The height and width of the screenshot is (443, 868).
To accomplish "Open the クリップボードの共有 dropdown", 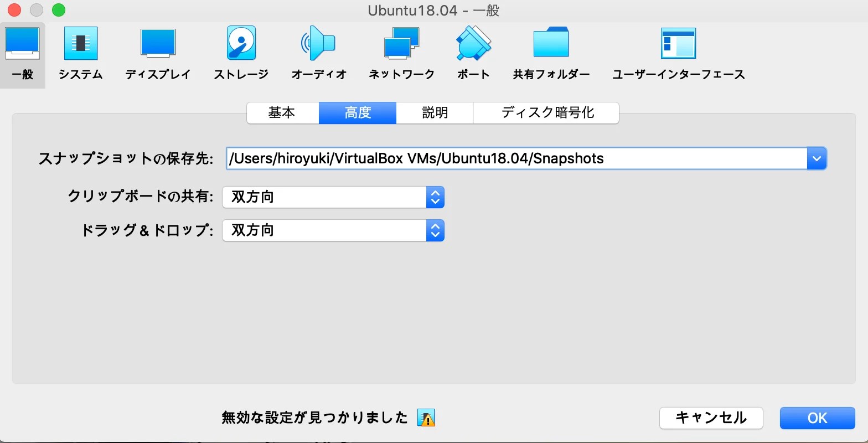I will 333,197.
